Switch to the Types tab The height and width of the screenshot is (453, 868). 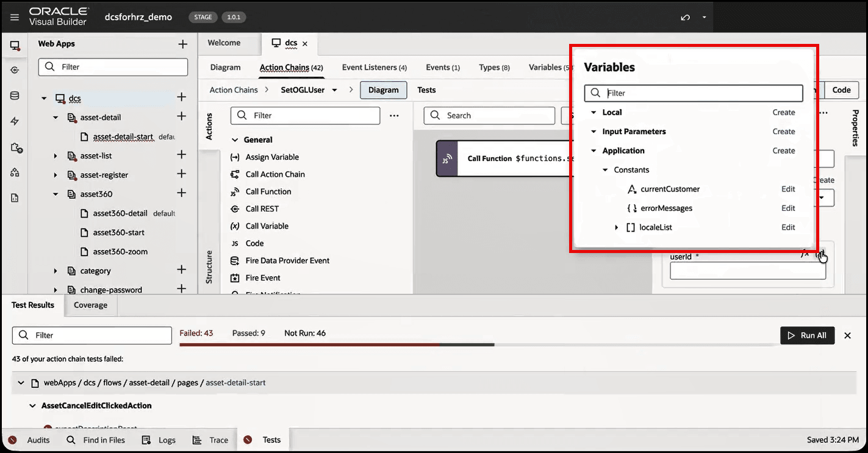[494, 67]
